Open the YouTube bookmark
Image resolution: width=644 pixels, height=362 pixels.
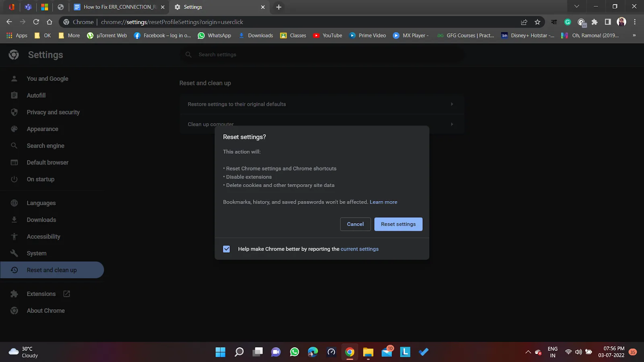pyautogui.click(x=328, y=35)
